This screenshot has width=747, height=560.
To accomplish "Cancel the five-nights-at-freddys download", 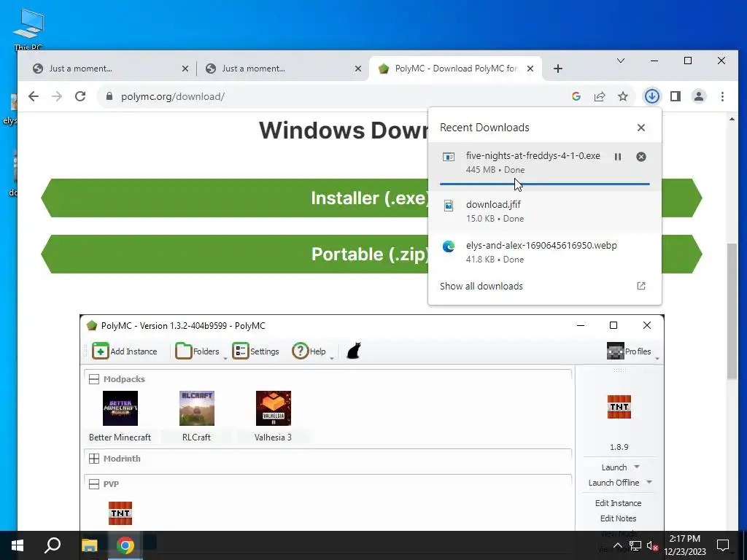I will tap(640, 157).
